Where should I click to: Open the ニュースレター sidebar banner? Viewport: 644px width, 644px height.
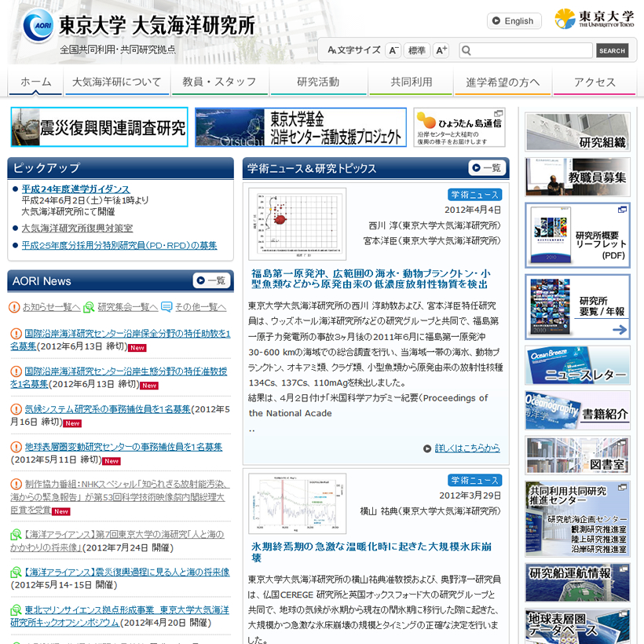(x=577, y=366)
